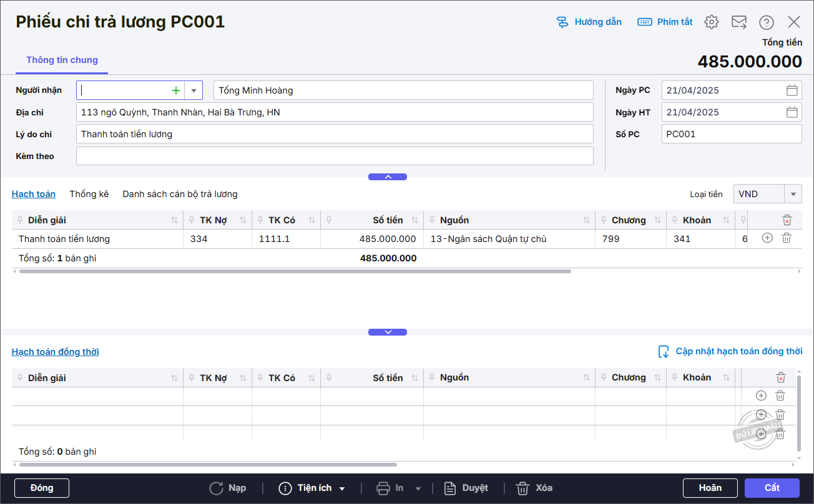Click horizontal scrollbar under Hạch toán table
This screenshot has height=504, width=814.
295,272
